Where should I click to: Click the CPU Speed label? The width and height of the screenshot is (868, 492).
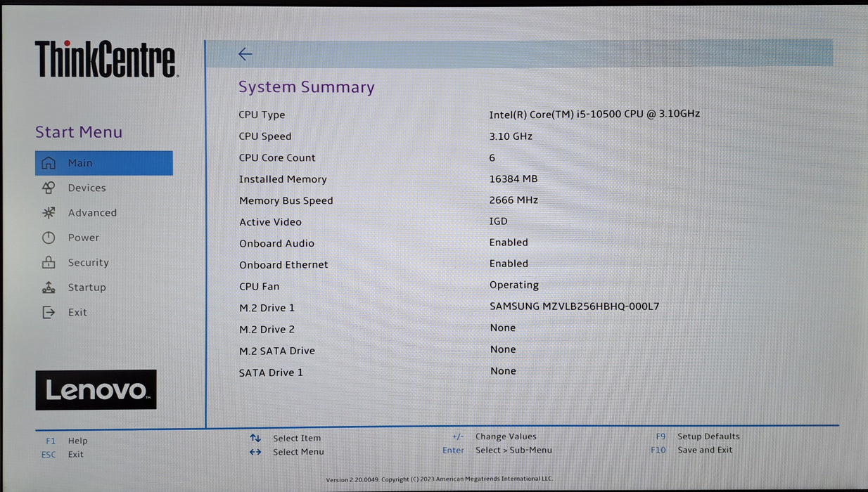point(264,136)
